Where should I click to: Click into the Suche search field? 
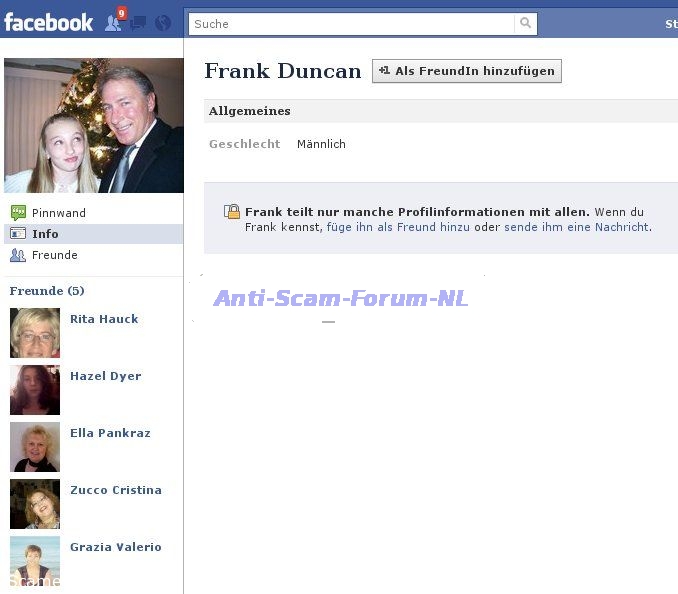point(350,24)
